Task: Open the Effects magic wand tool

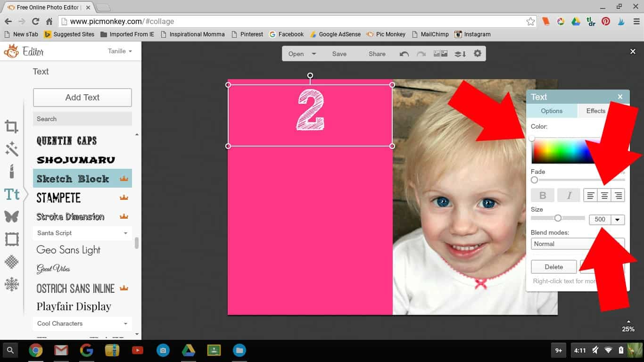Action: [11, 149]
